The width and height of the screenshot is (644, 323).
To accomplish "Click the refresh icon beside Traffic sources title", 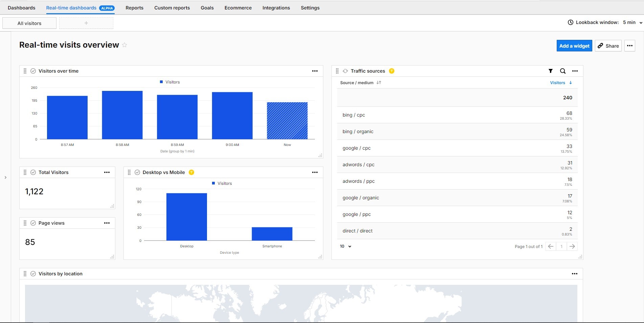I will pos(345,71).
